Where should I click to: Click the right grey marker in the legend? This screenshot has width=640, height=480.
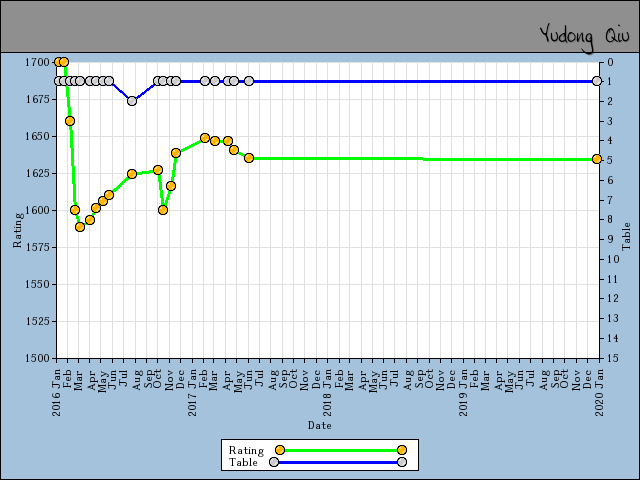[402, 462]
